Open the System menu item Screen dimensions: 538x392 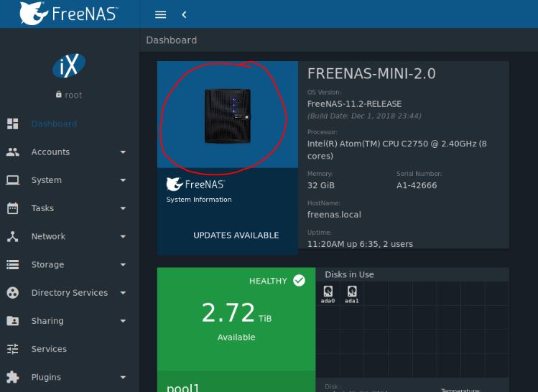47,180
